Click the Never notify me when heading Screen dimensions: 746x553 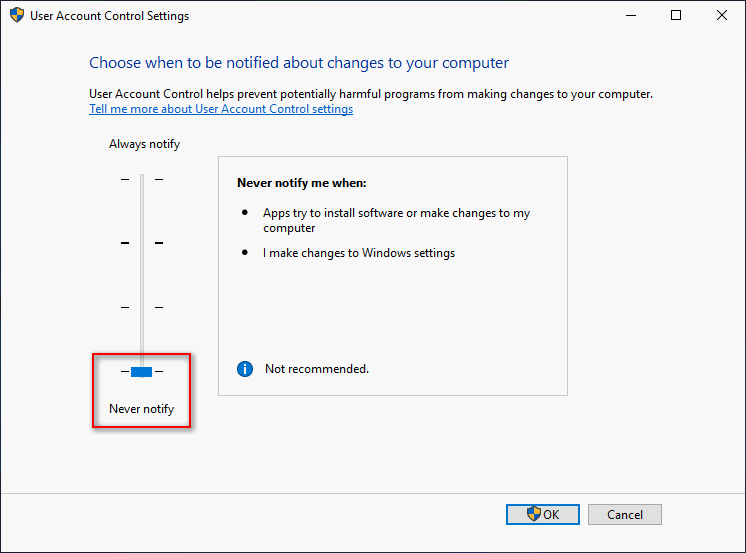[302, 183]
